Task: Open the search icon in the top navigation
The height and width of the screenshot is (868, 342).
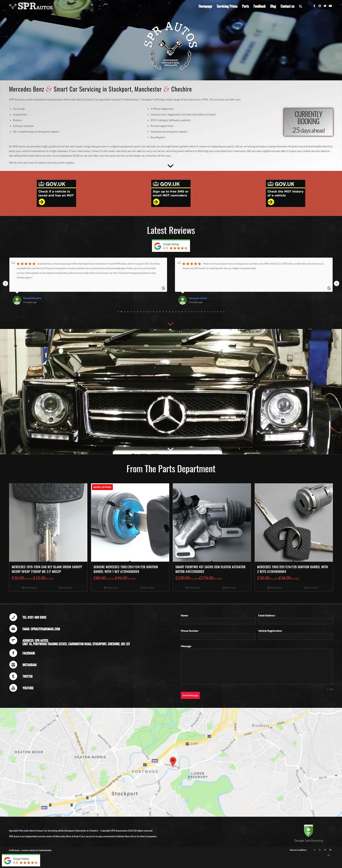Action: point(300,6)
